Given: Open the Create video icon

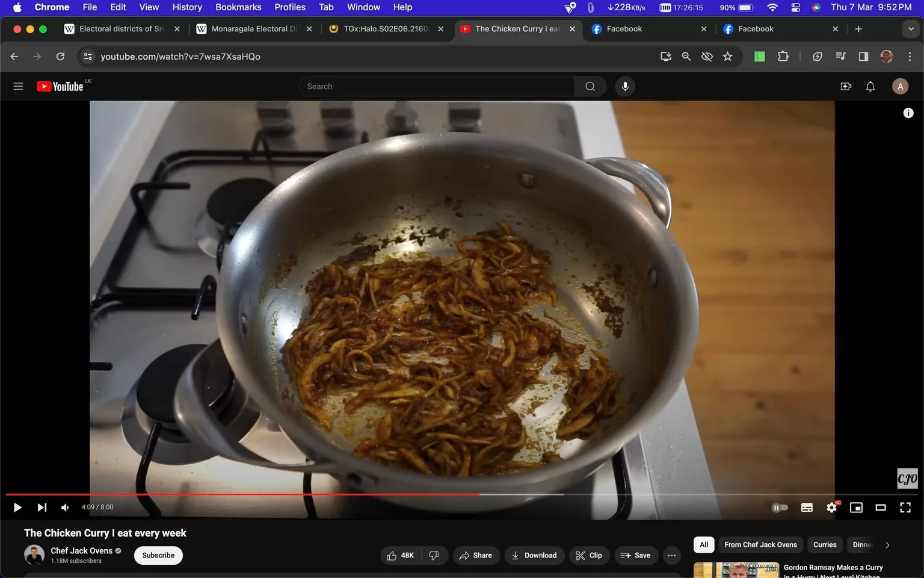Looking at the screenshot, I should (x=846, y=86).
